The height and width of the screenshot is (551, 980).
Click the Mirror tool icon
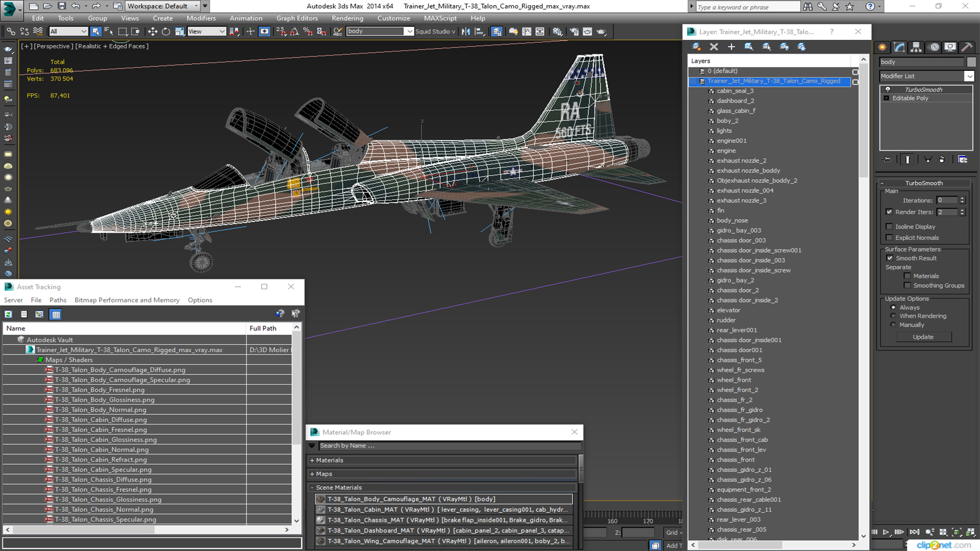(x=465, y=32)
